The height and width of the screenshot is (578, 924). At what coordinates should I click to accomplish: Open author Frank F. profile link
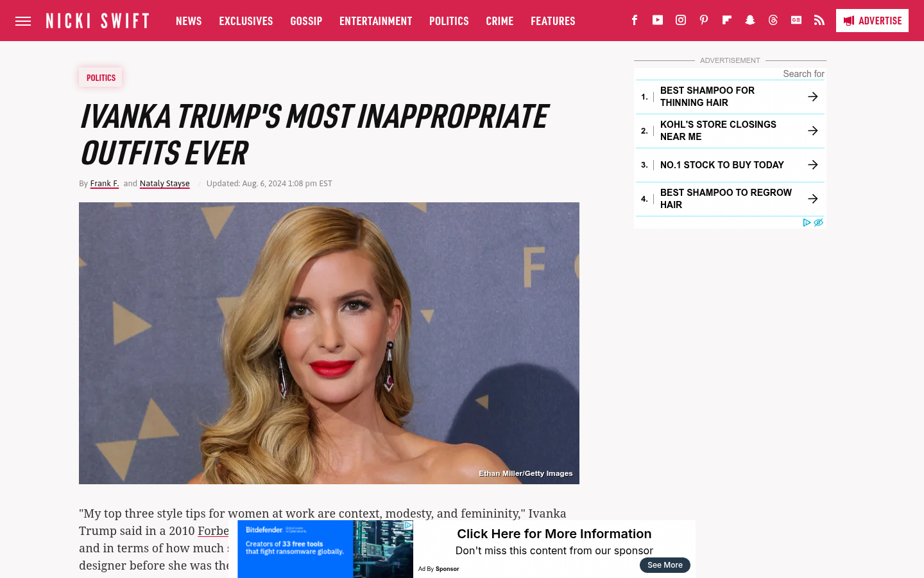(x=105, y=184)
